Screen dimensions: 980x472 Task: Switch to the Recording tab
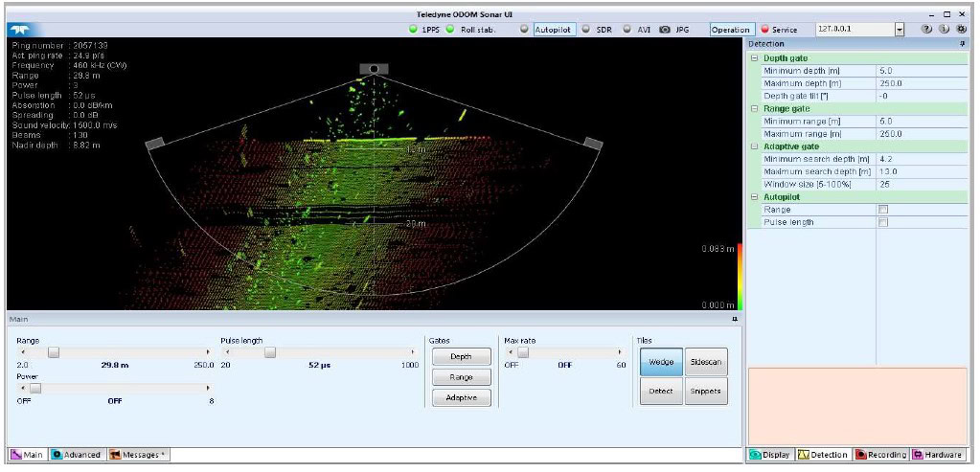pos(881,455)
